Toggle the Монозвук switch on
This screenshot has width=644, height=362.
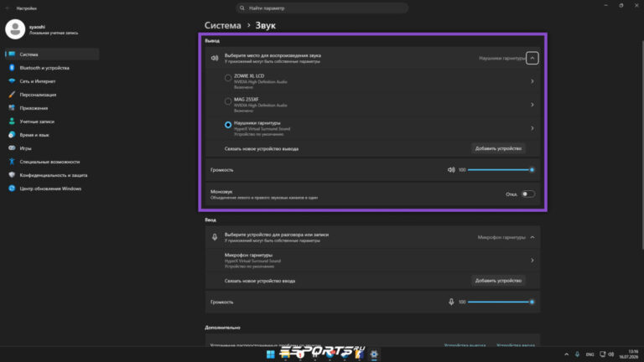[527, 194]
